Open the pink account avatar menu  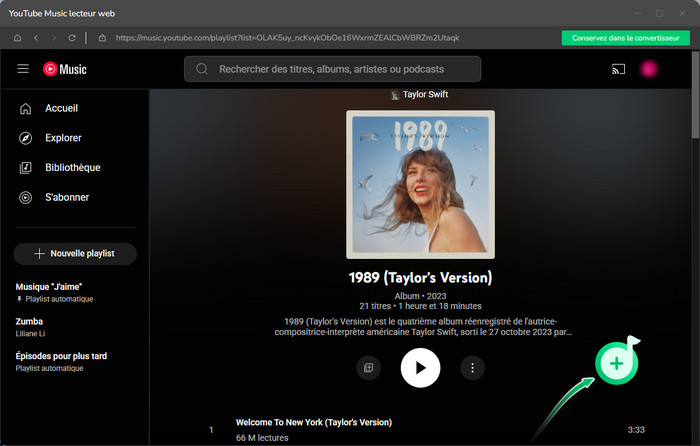(649, 69)
